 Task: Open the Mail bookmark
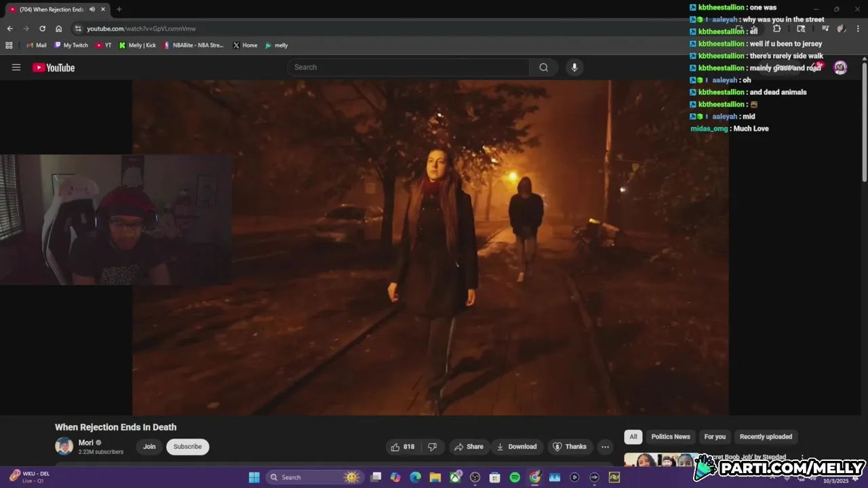37,45
